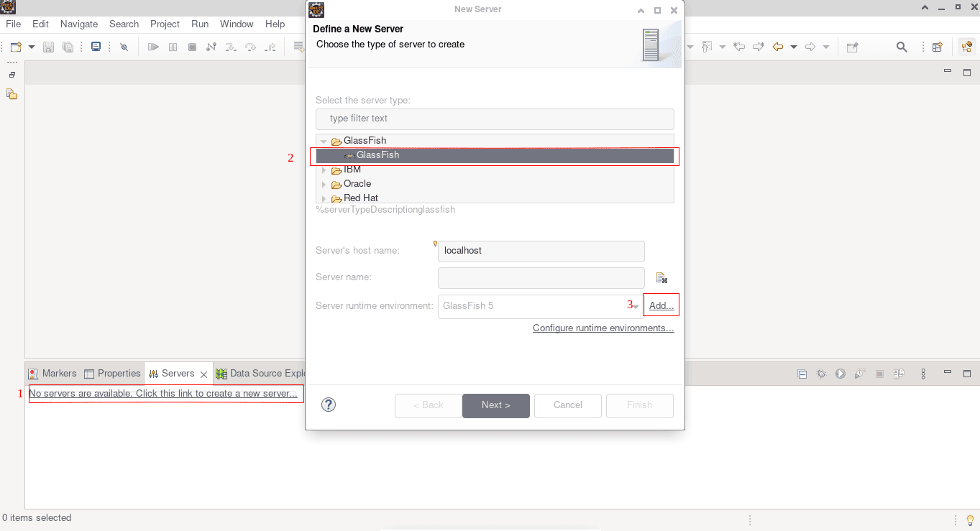The width and height of the screenshot is (980, 531).
Task: Open the File menu
Action: (x=14, y=24)
